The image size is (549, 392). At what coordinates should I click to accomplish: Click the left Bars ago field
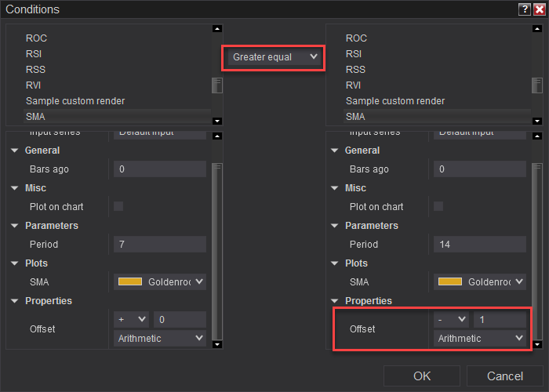tap(160, 169)
